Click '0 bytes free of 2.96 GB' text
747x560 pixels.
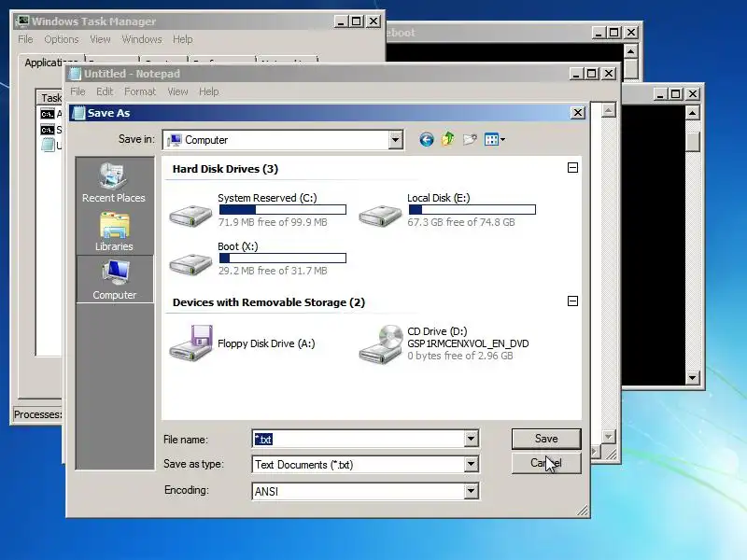460,356
